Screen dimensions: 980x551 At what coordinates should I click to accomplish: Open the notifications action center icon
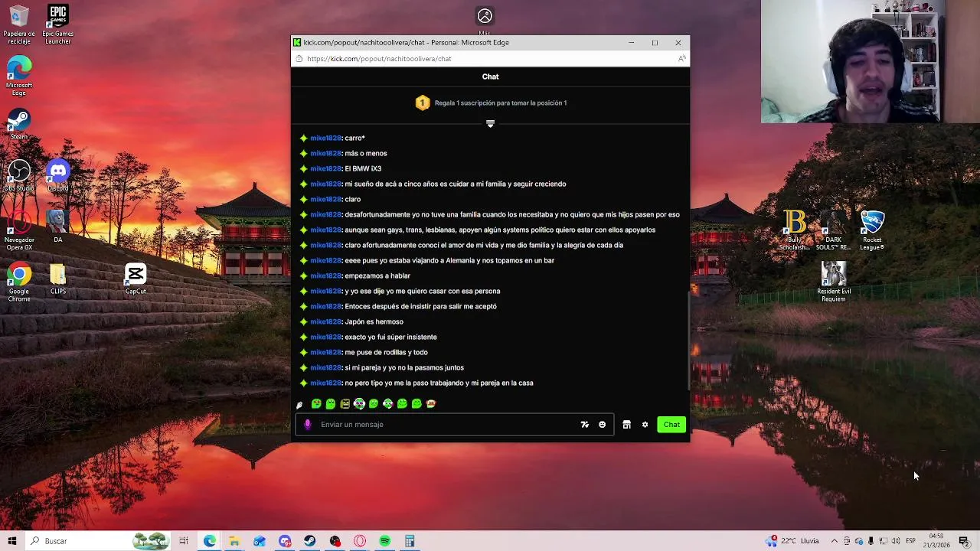tap(964, 541)
